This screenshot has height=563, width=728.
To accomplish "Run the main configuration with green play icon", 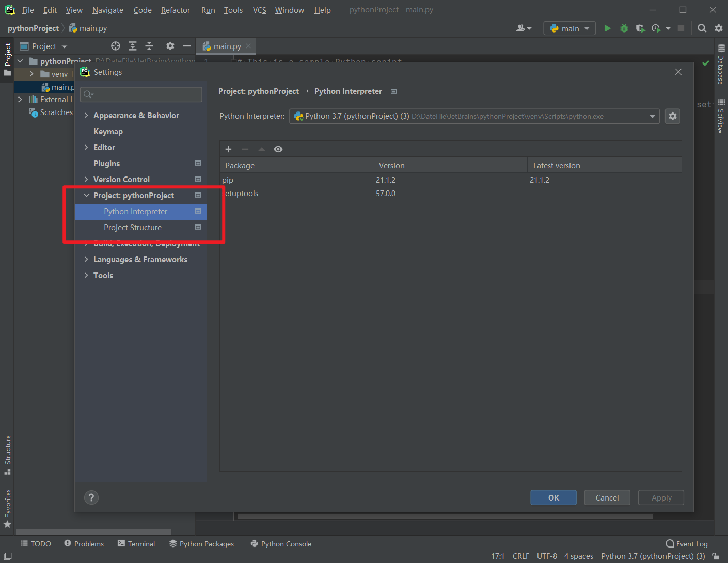I will [x=607, y=28].
